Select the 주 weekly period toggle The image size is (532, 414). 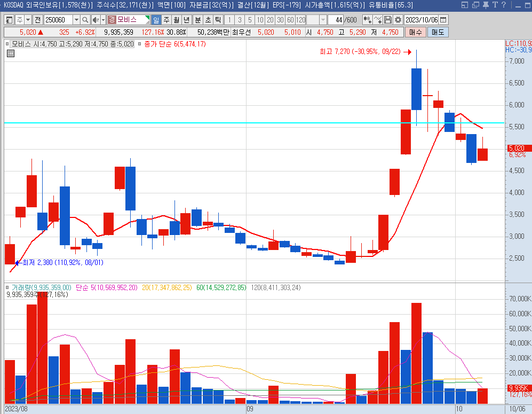tap(166, 20)
